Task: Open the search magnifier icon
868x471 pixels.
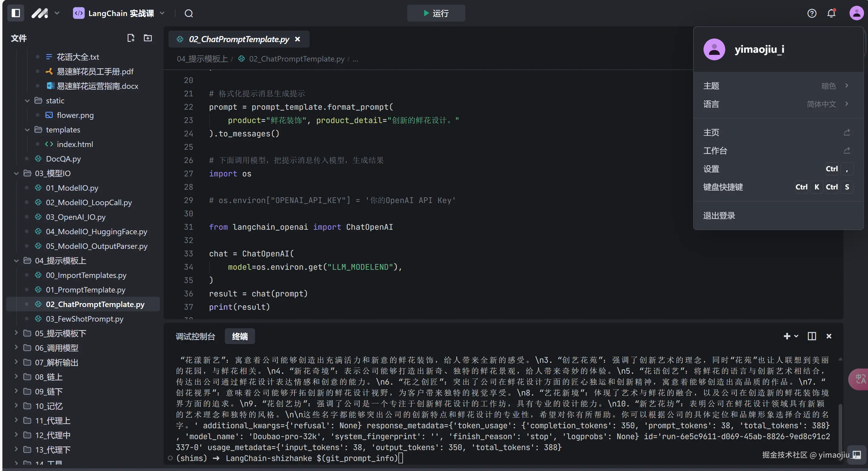Action: tap(189, 13)
